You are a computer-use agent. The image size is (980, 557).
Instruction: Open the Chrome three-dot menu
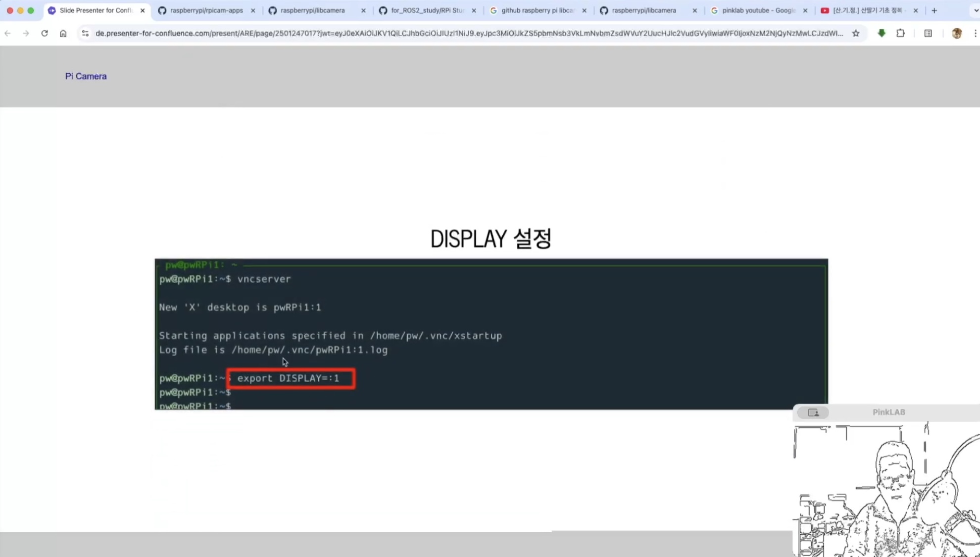click(x=975, y=33)
